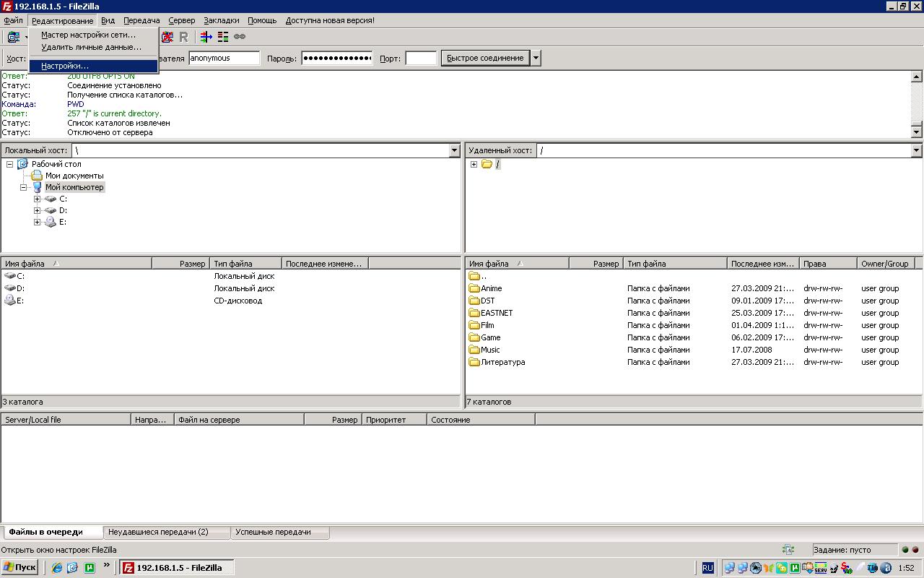Click the parent directory '..' folder icon
Image resolution: width=924 pixels, height=578 pixels.
474,276
